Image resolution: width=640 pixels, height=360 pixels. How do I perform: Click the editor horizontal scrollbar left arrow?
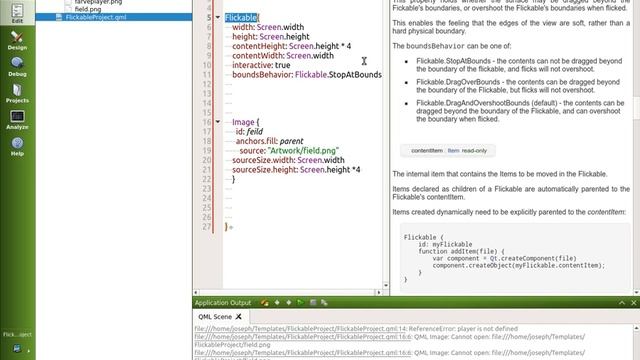[196, 292]
